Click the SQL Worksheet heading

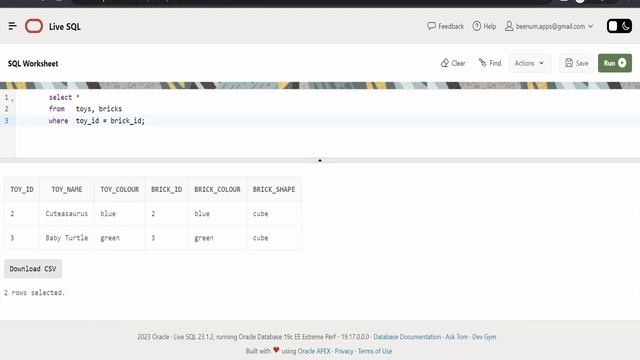[33, 64]
